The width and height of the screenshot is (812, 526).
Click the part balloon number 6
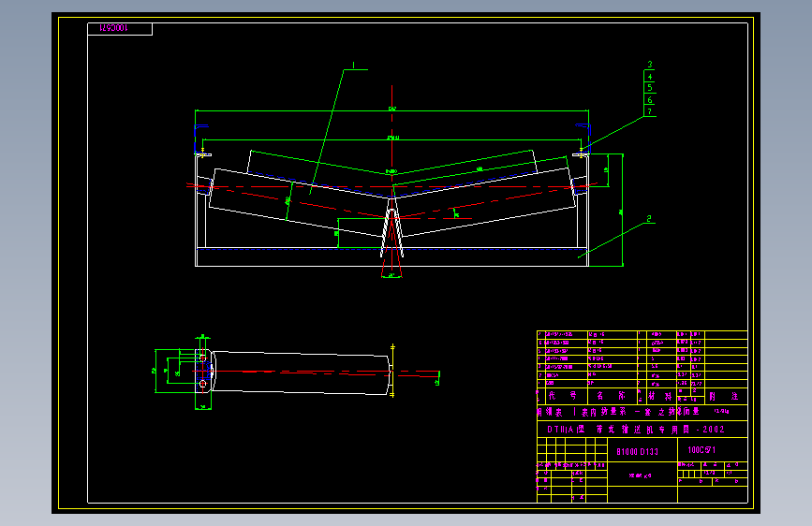tap(650, 100)
